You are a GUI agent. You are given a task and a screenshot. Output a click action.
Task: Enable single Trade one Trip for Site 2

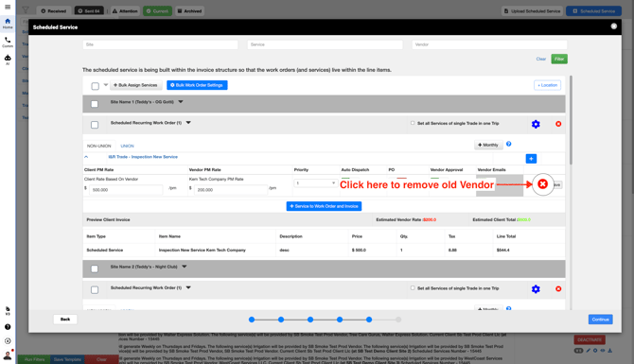point(413,288)
